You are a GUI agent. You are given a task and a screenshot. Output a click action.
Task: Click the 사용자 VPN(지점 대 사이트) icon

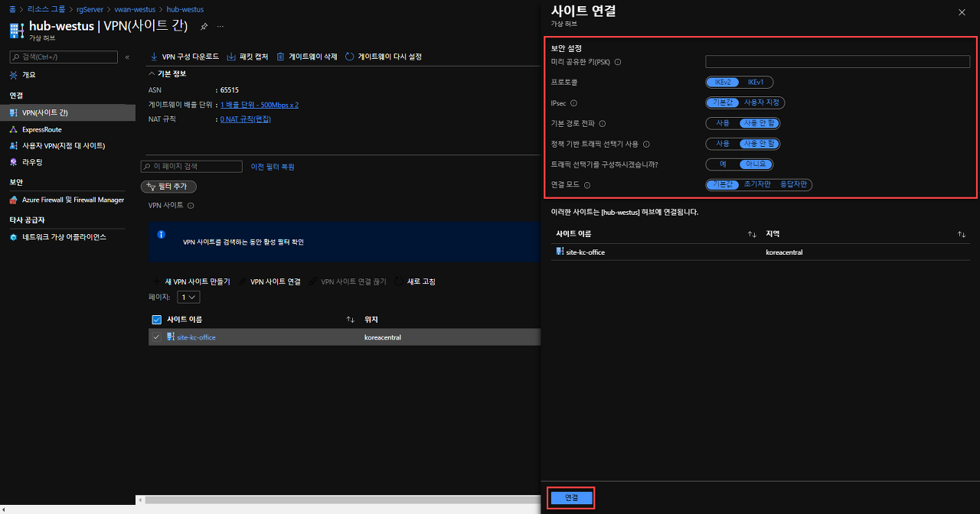[14, 145]
